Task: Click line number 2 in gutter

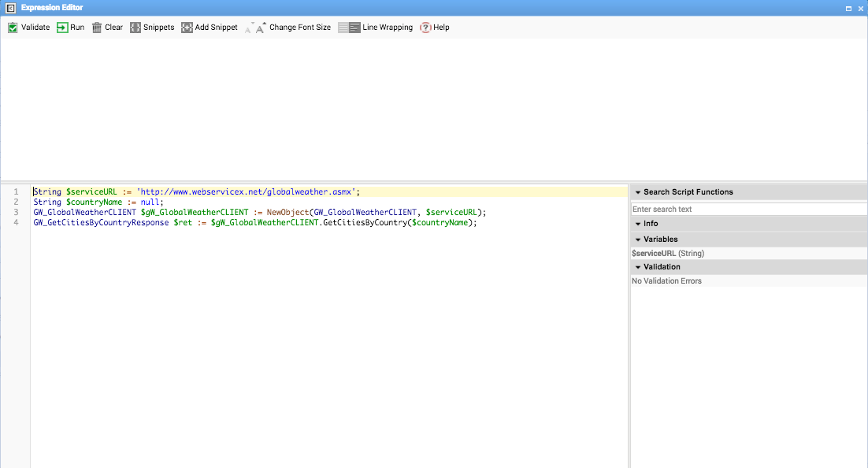Action: (16, 202)
